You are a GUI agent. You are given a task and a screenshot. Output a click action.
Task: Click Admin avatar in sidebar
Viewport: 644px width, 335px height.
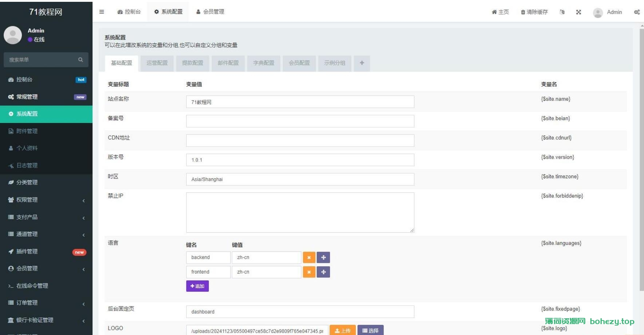13,35
